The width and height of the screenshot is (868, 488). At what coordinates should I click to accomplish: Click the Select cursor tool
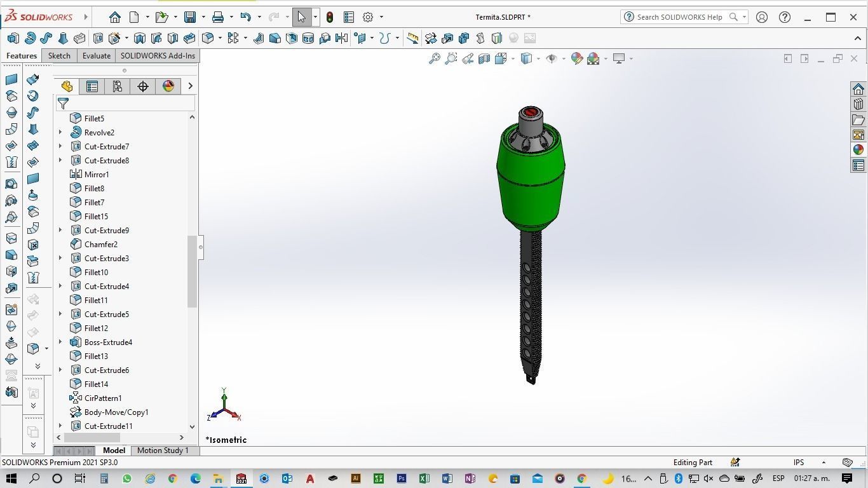pyautogui.click(x=302, y=17)
